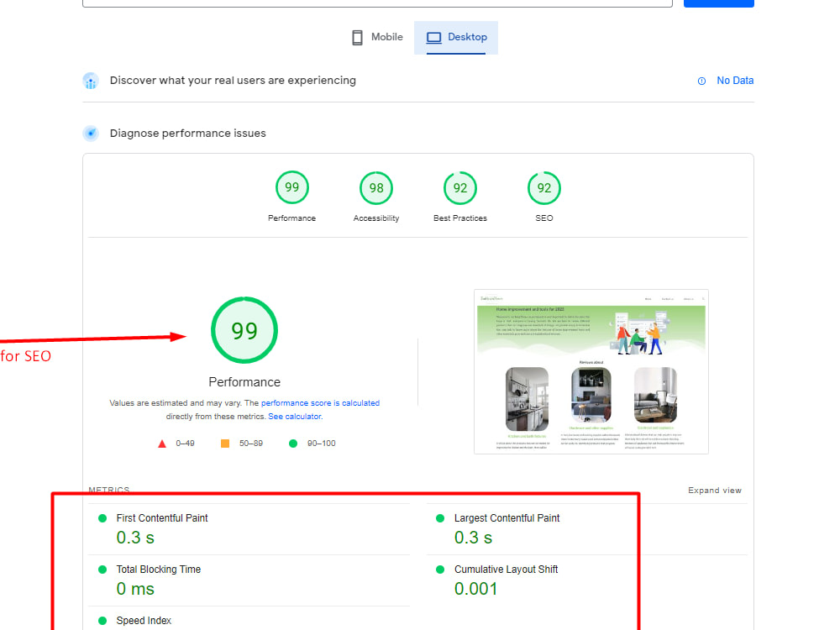Open 'performance score is calculated' link

coord(320,403)
